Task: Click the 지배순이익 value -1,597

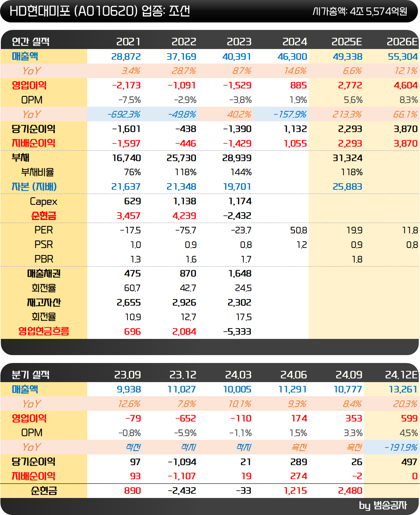Action: click(x=126, y=144)
